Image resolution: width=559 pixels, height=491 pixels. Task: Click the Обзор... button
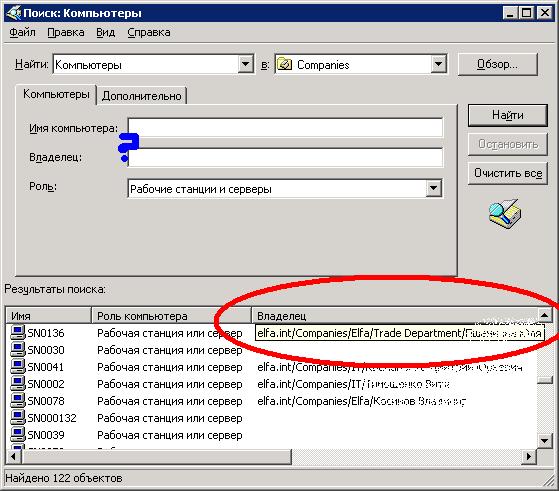click(x=497, y=64)
